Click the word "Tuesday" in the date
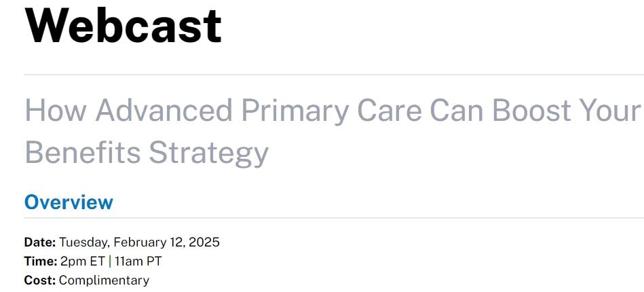This screenshot has height=292, width=644. [x=83, y=242]
